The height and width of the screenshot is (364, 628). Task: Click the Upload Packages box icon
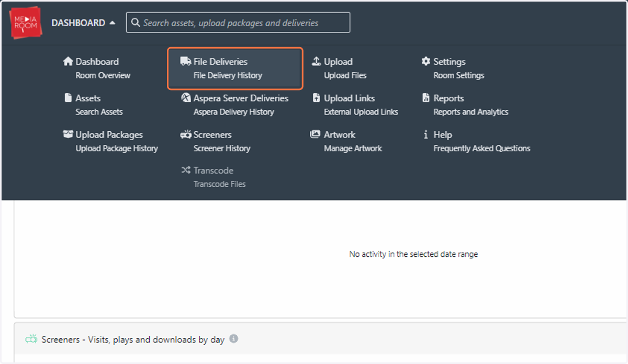68,134
